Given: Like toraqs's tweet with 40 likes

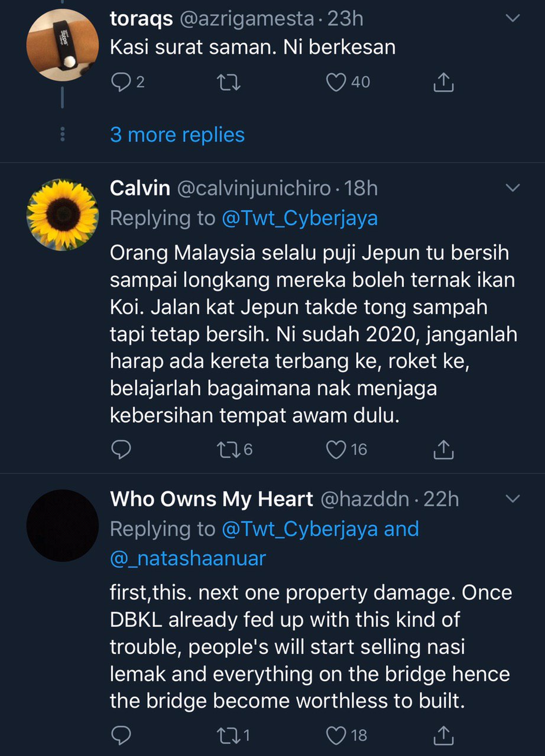Looking at the screenshot, I should (336, 83).
